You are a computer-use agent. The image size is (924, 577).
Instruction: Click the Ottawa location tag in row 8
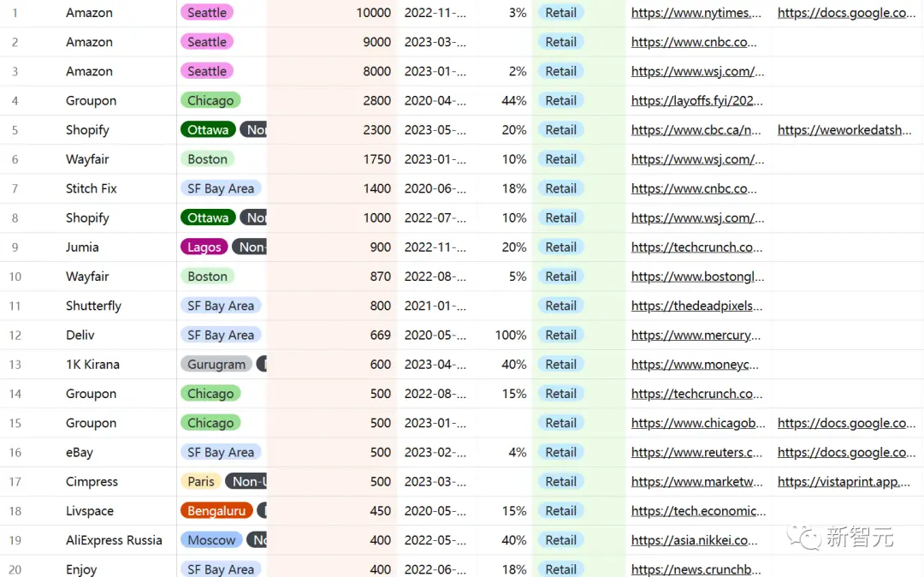(208, 217)
